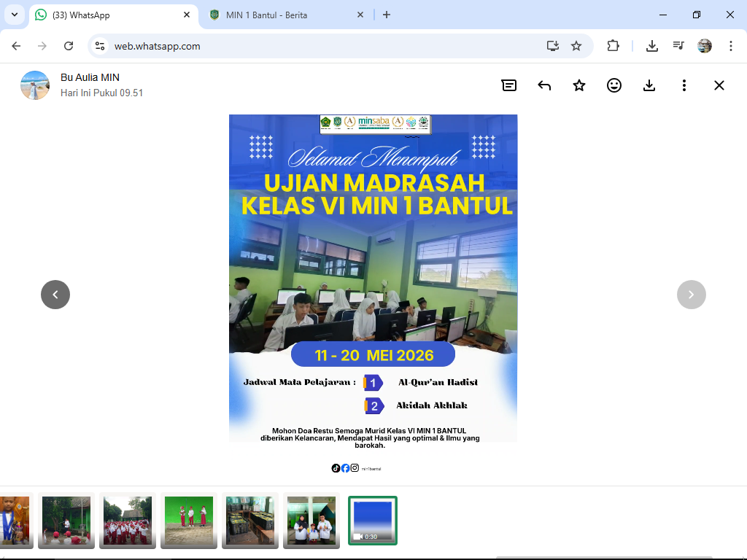Screen dimensions: 747x560
Task: Click the Bu Aulia MIN sender name
Action: coord(90,77)
